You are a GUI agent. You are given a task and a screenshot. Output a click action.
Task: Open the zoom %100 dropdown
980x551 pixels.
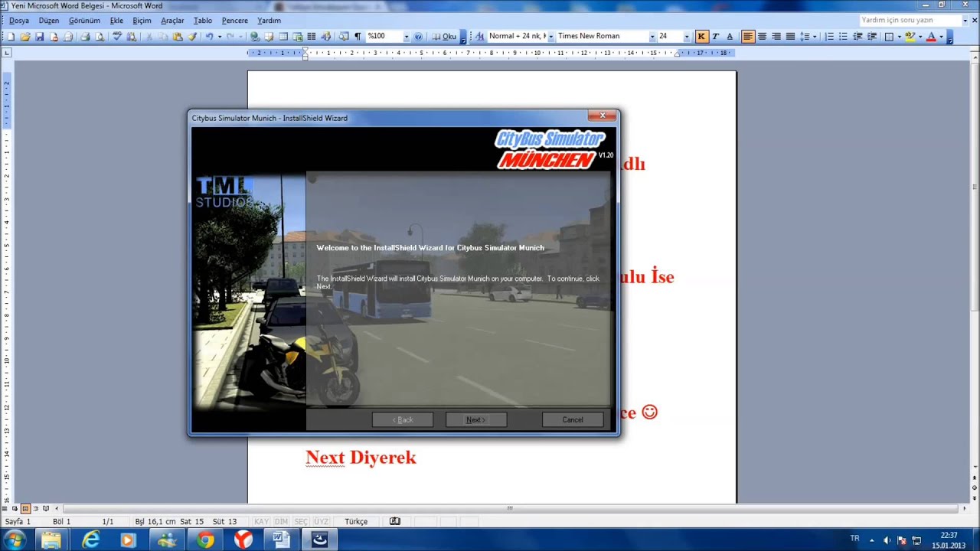pos(407,36)
